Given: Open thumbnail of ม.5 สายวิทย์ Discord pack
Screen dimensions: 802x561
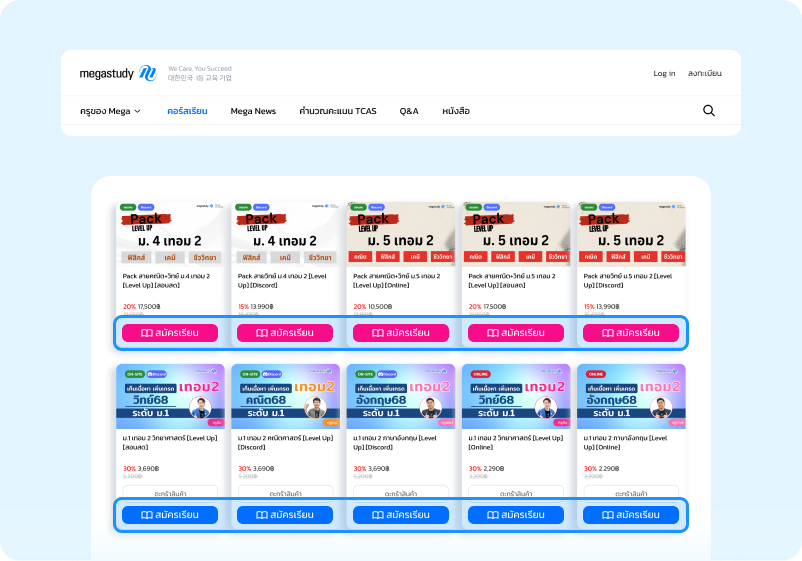Looking at the screenshot, I should click(x=631, y=234).
